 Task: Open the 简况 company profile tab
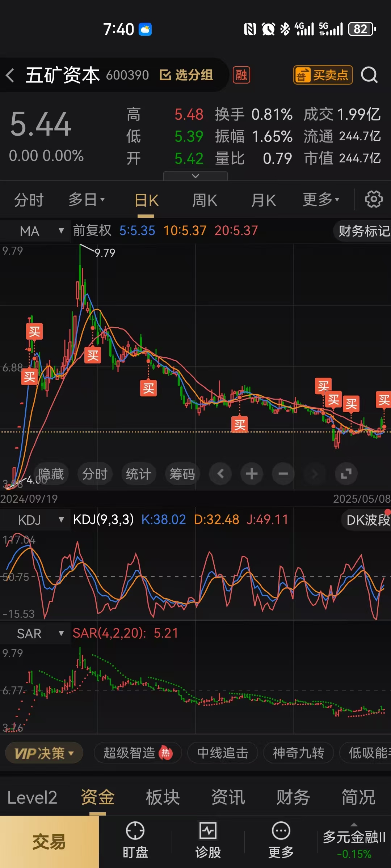tap(358, 797)
